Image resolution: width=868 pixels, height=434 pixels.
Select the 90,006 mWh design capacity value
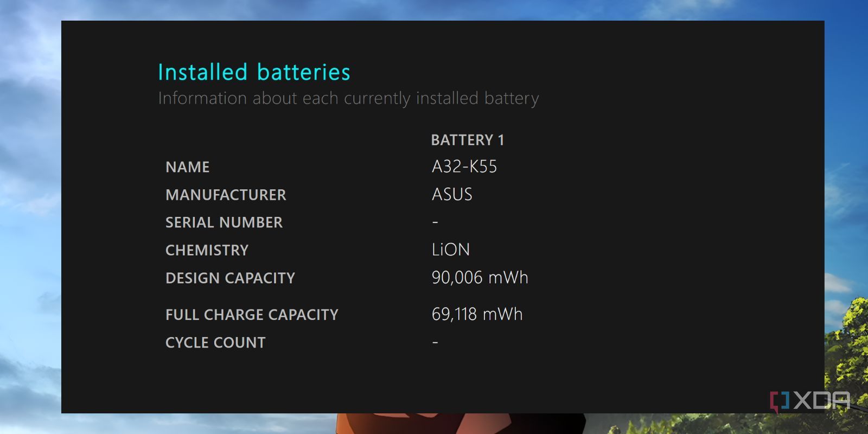click(480, 278)
